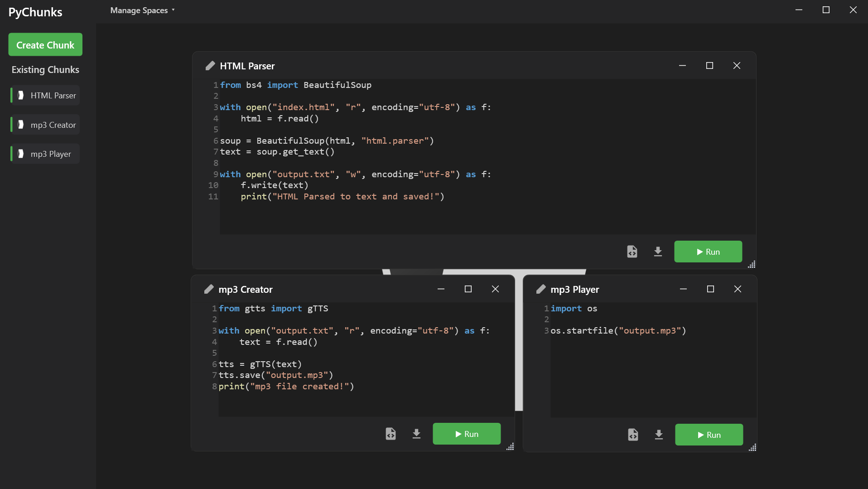Image resolution: width=868 pixels, height=489 pixels.
Task: Maximize the mp3 Creator chunk window
Action: coord(468,289)
